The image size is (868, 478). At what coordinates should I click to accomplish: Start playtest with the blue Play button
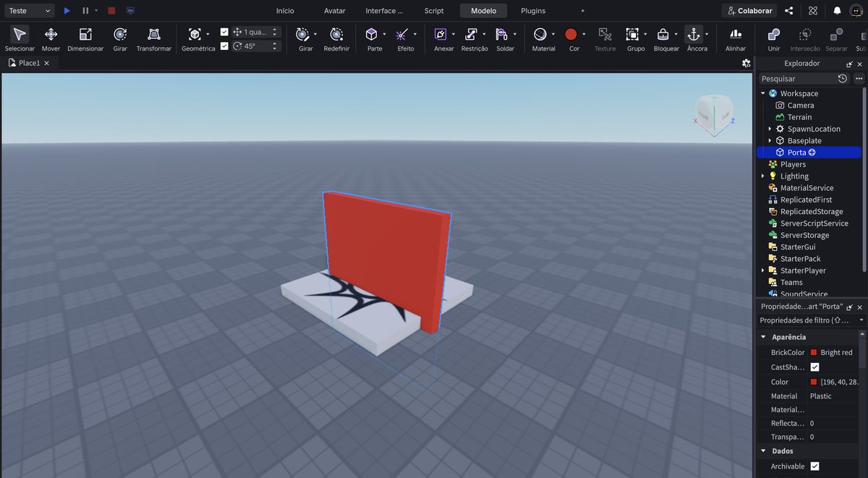[67, 11]
